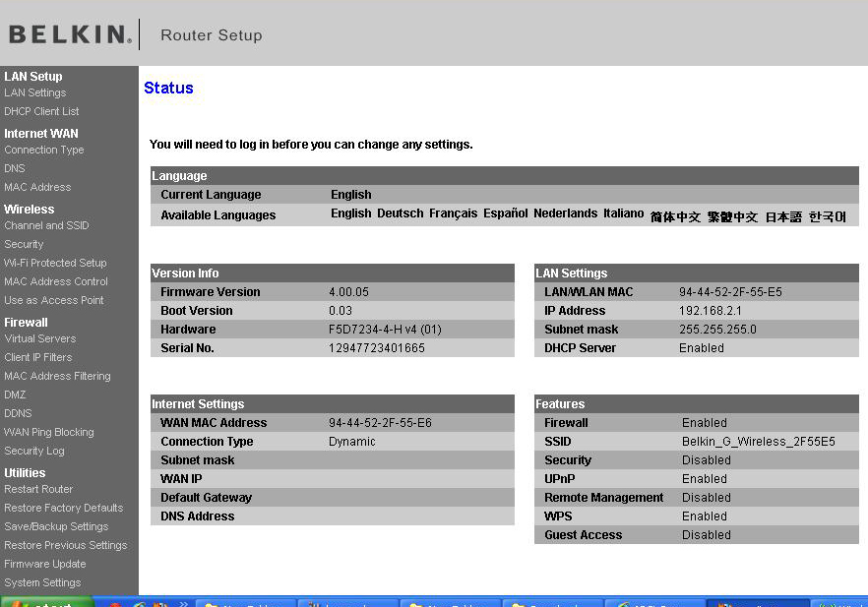Image resolution: width=868 pixels, height=607 pixels.
Task: Switch language to 繁體中文
Action: [732, 216]
